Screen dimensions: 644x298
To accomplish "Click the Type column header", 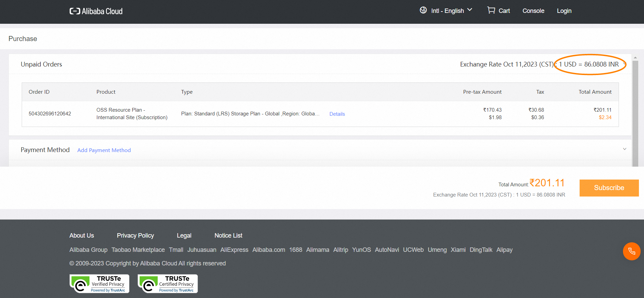I will pyautogui.click(x=187, y=92).
